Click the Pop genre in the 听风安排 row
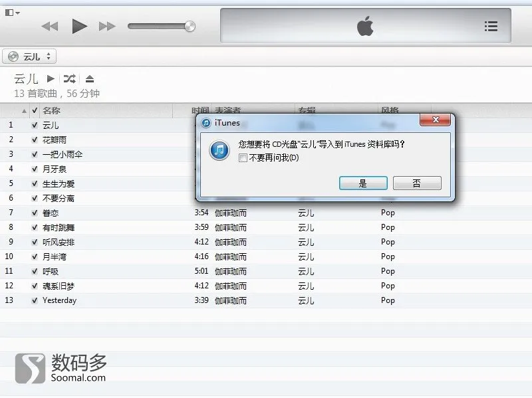Image resolution: width=532 pixels, height=398 pixels. pos(388,242)
